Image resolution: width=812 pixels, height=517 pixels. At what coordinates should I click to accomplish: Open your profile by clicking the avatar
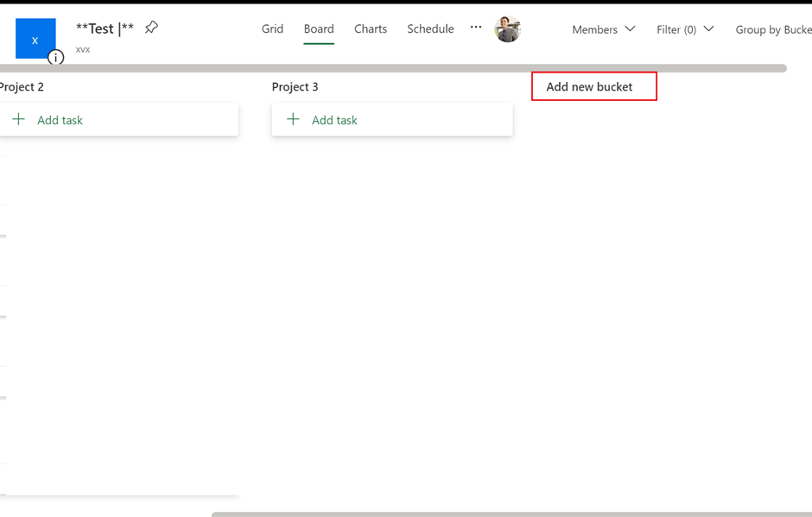click(508, 28)
